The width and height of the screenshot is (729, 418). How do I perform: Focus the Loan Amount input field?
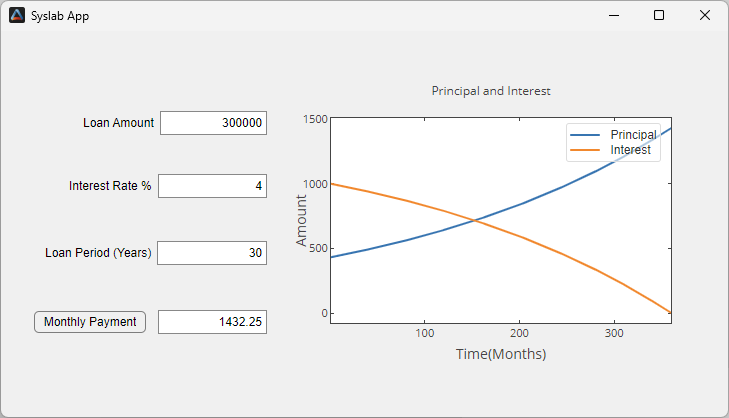[213, 123]
